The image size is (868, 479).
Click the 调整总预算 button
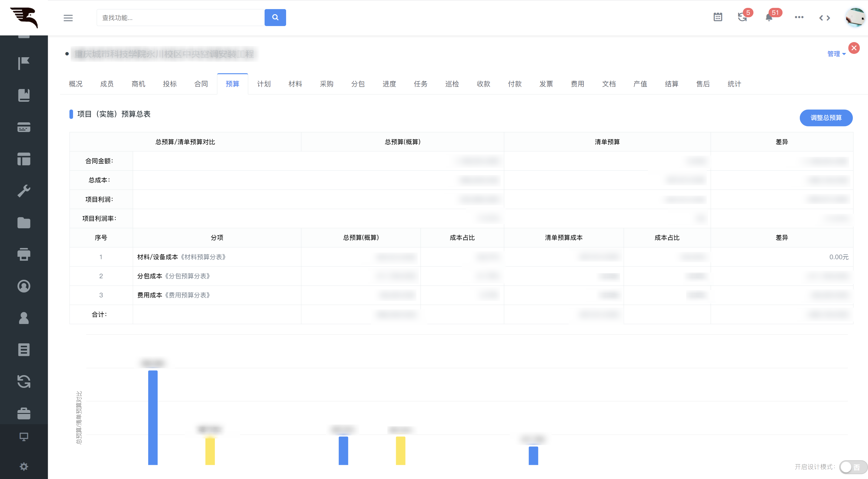pos(826,118)
